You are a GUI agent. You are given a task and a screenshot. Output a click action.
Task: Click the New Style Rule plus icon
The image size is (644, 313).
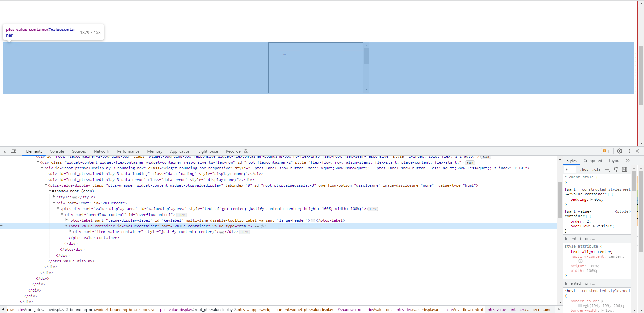coord(607,170)
